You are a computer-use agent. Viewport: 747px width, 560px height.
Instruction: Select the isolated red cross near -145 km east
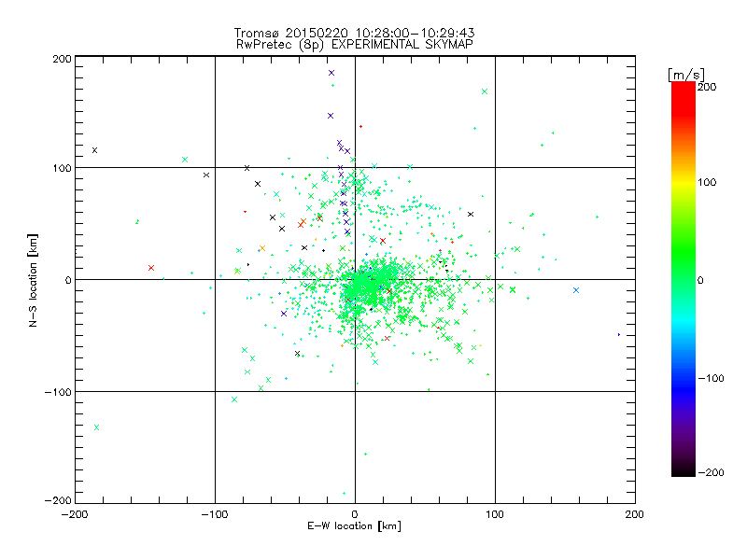[151, 268]
